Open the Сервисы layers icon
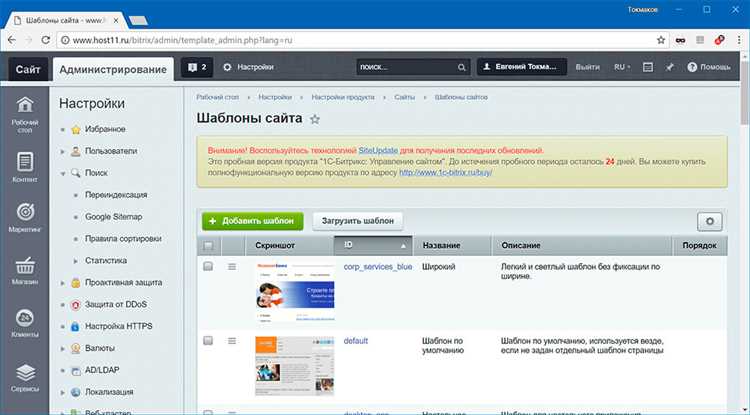The width and height of the screenshot is (750, 415). (x=25, y=373)
